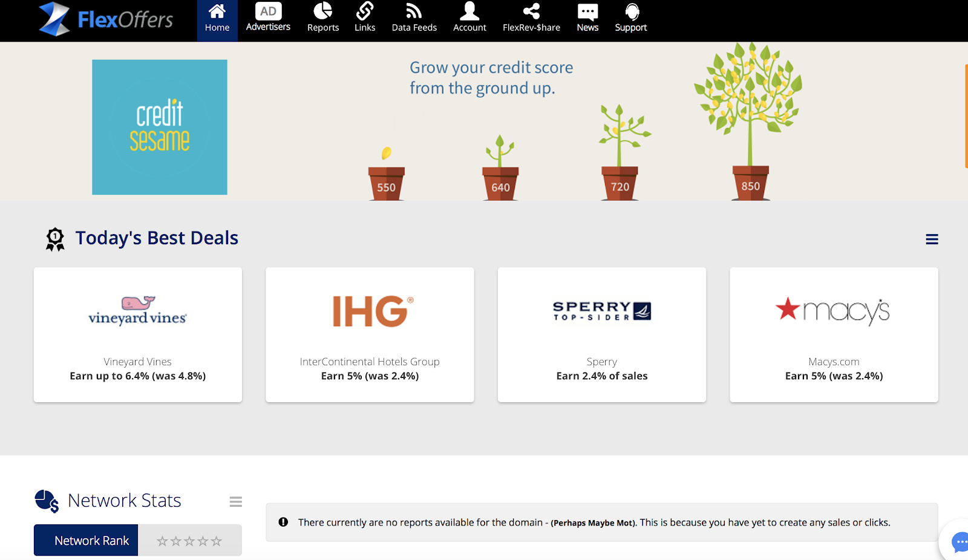
Task: Select the Network Rank button
Action: 86,540
